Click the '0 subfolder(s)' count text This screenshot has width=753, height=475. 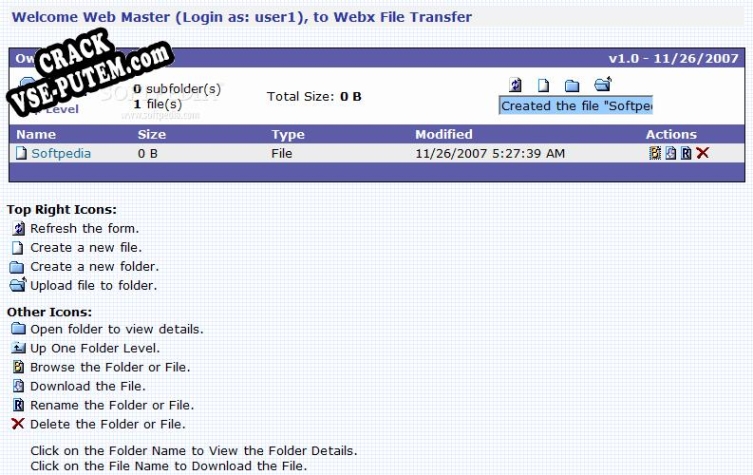point(177,89)
